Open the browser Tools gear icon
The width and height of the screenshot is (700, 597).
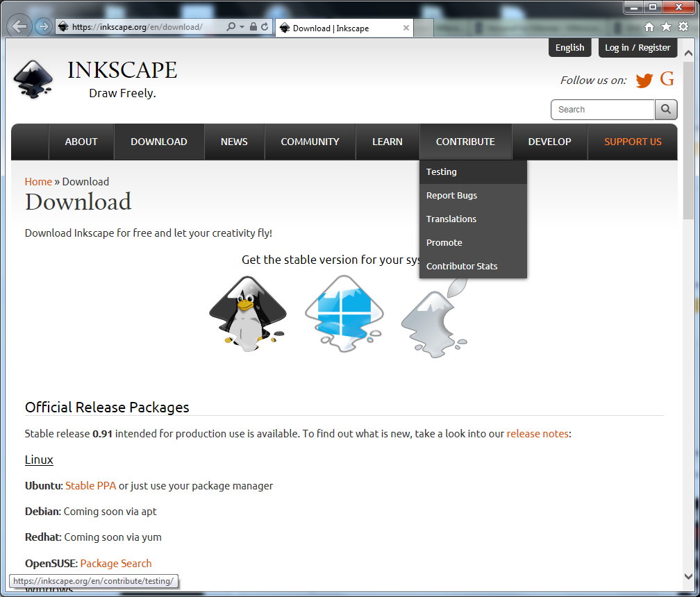pos(683,27)
